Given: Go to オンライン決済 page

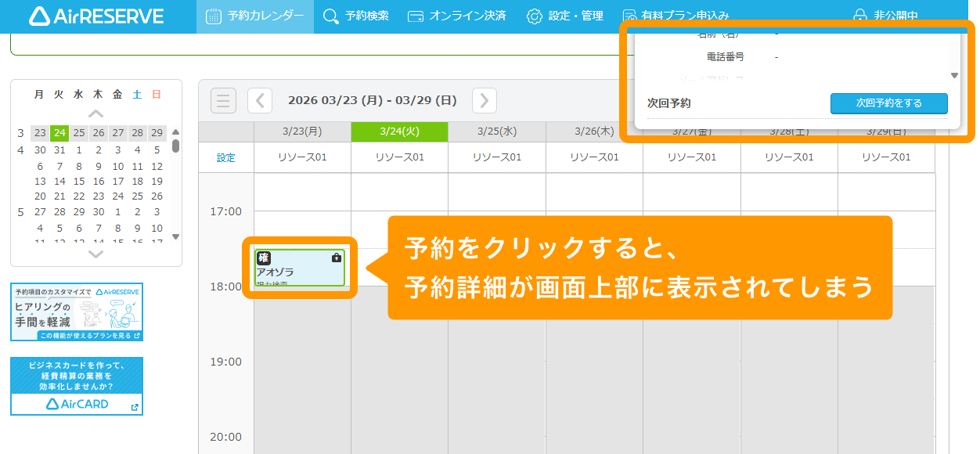Looking at the screenshot, I should pos(457,16).
